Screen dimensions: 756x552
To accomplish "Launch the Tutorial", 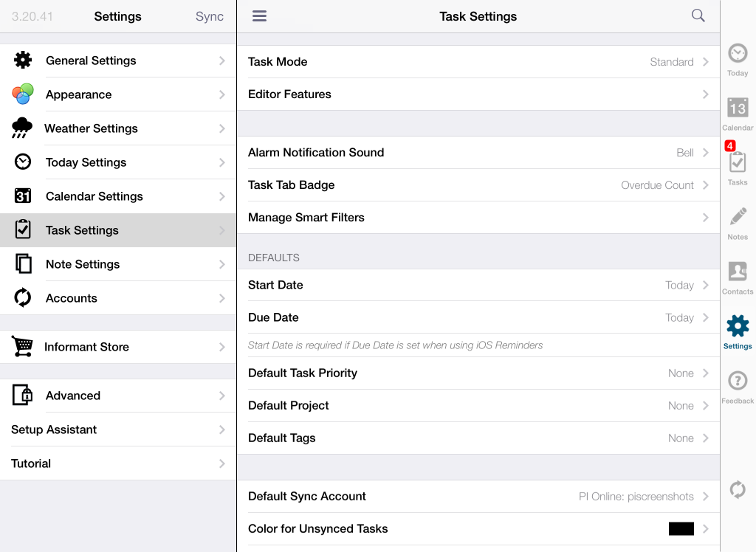I will click(118, 463).
